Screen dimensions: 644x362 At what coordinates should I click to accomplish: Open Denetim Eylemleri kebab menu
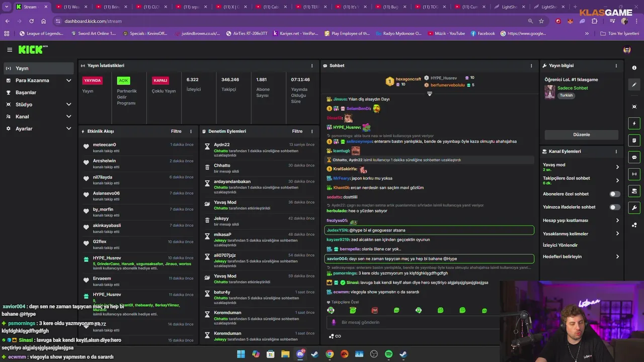pyautogui.click(x=312, y=131)
